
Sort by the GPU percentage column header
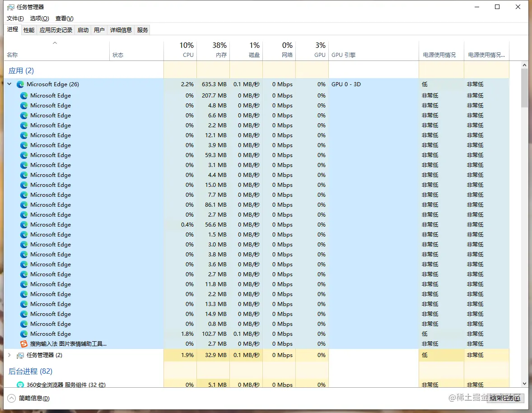(x=312, y=51)
